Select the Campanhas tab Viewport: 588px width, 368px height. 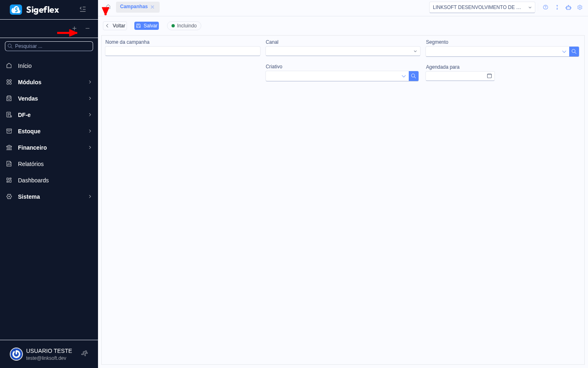point(134,7)
